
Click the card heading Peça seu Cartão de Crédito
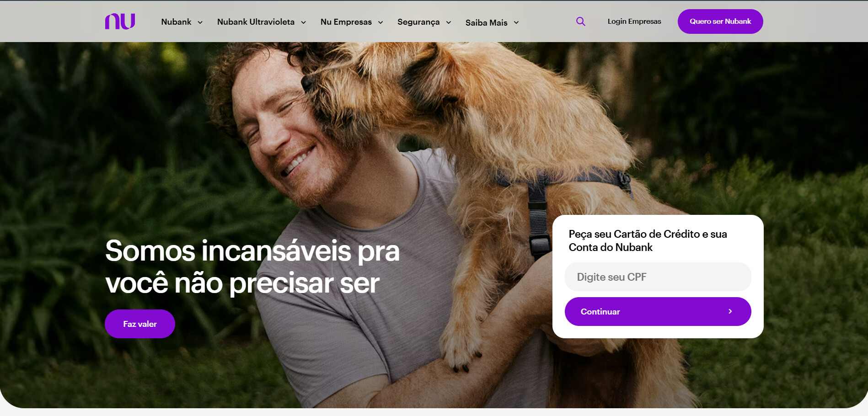click(x=648, y=240)
